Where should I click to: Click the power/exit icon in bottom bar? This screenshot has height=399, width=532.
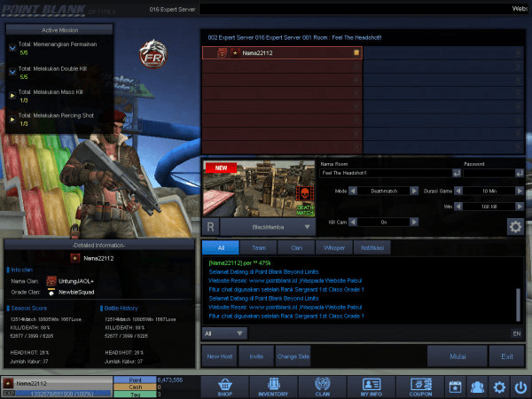[x=520, y=387]
